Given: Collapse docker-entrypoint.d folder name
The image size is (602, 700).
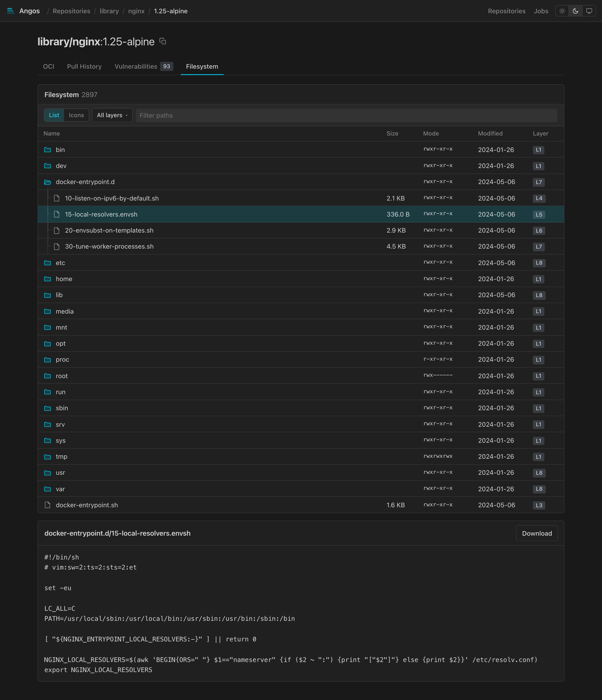Looking at the screenshot, I should (85, 182).
